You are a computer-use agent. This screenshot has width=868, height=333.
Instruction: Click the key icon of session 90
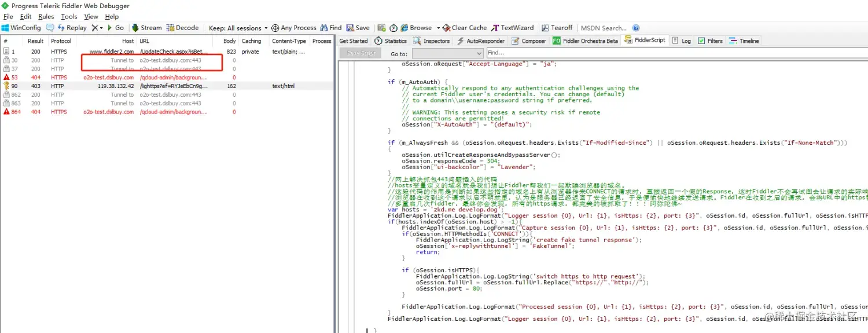6,86
